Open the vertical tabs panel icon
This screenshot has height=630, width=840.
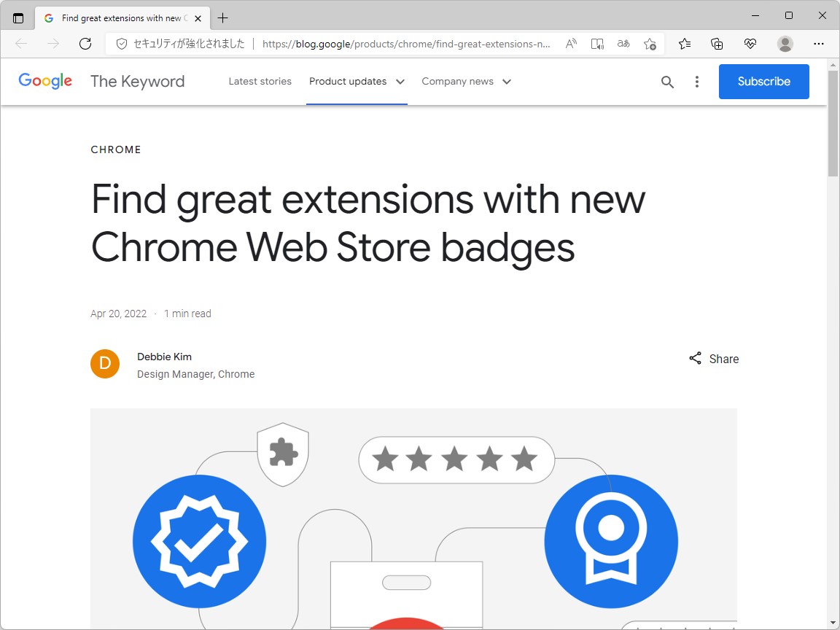[x=18, y=18]
